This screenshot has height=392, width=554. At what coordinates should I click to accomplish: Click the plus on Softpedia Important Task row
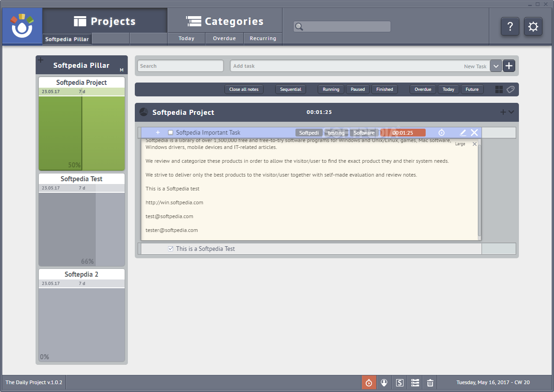pyautogui.click(x=158, y=133)
